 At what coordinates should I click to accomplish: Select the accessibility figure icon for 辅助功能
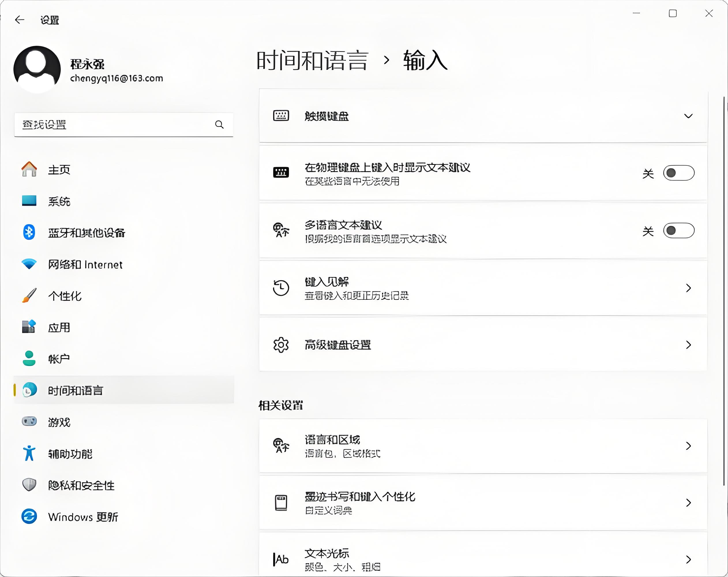pos(29,453)
